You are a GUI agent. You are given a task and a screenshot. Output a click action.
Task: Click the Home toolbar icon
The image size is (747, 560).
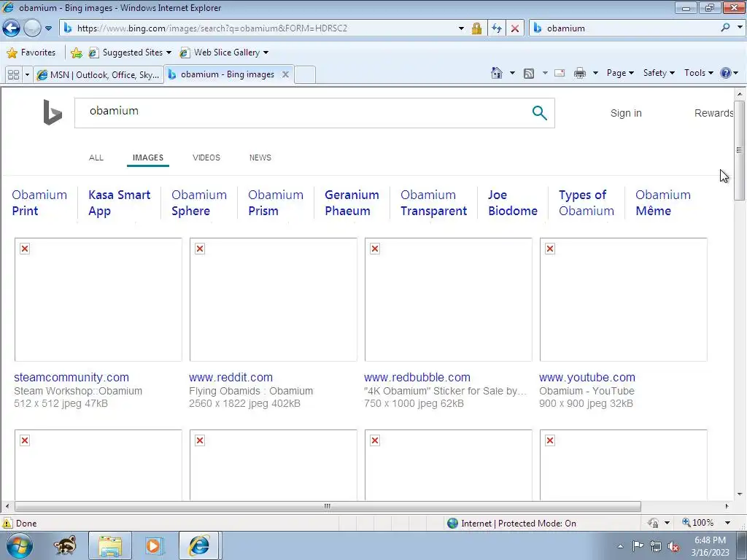pos(496,73)
